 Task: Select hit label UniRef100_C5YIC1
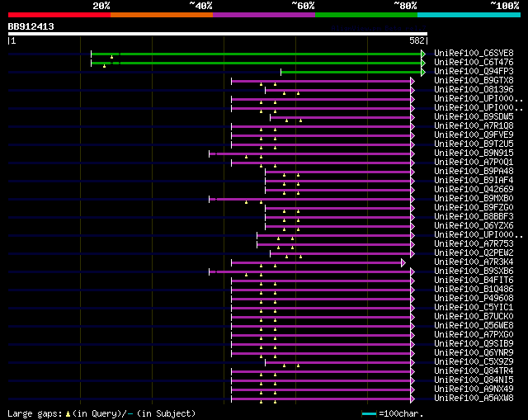[474, 308]
